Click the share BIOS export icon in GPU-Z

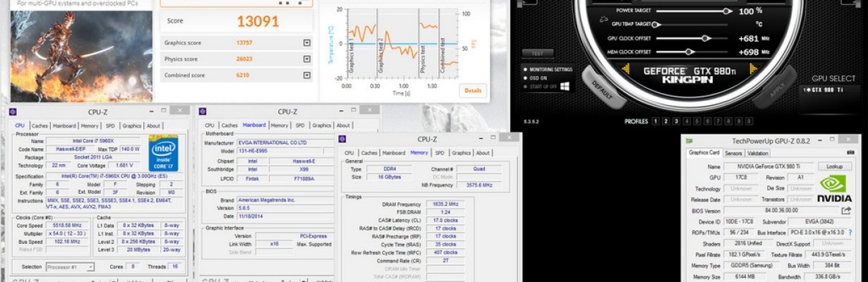[x=846, y=210]
